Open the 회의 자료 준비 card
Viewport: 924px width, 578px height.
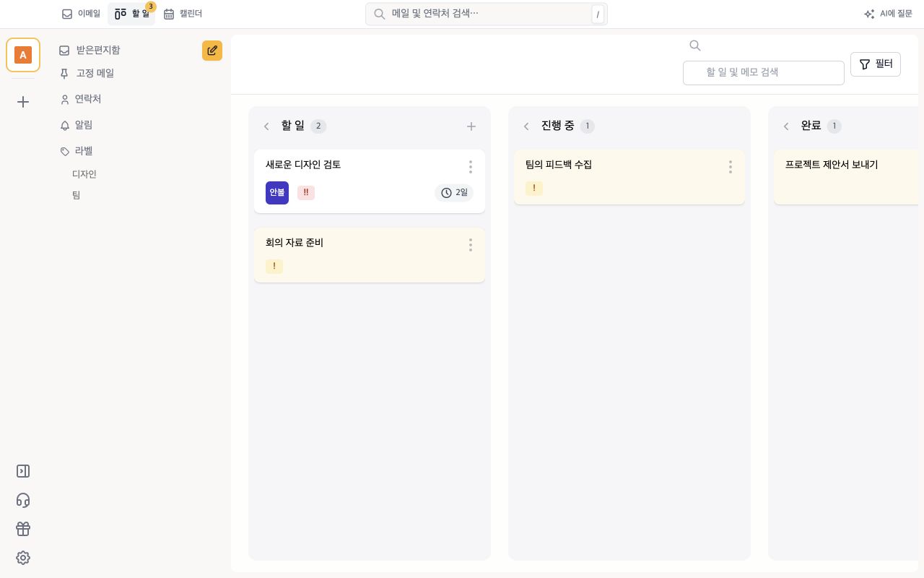click(370, 255)
